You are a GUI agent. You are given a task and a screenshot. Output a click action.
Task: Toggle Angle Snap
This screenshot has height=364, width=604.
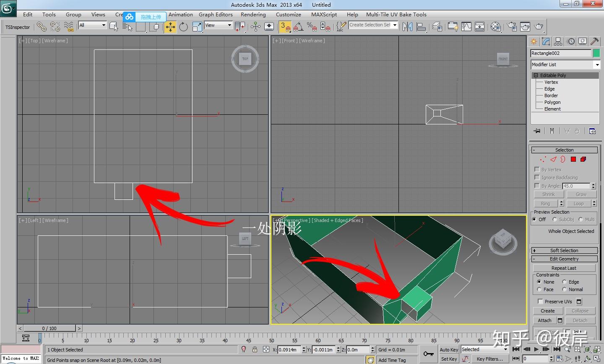click(298, 27)
